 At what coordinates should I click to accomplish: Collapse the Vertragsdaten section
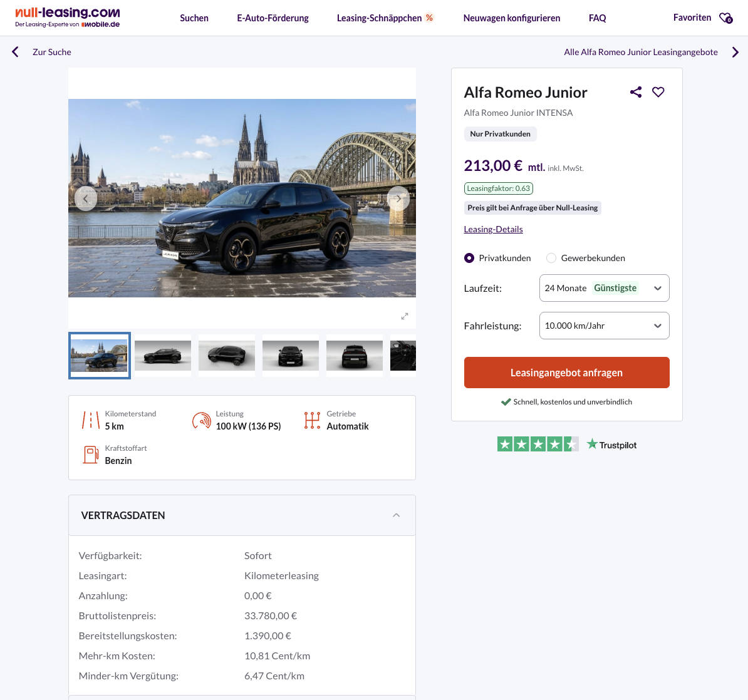[x=396, y=515]
